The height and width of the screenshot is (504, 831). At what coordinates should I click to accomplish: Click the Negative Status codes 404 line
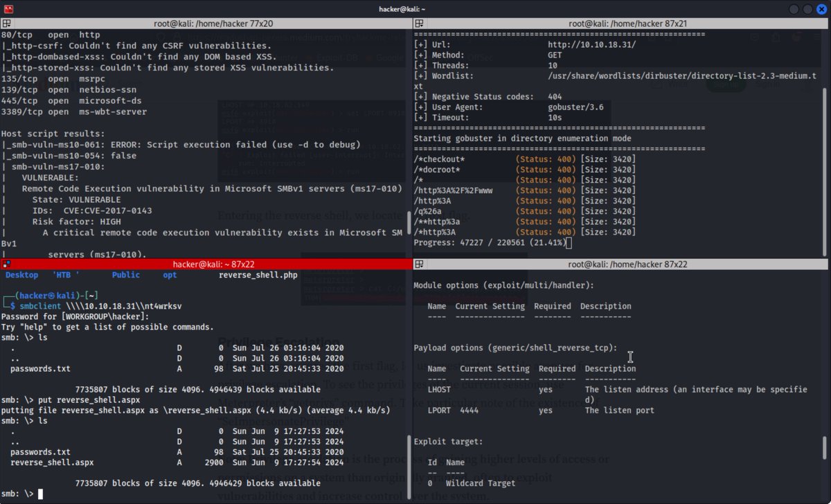pyautogui.click(x=488, y=97)
